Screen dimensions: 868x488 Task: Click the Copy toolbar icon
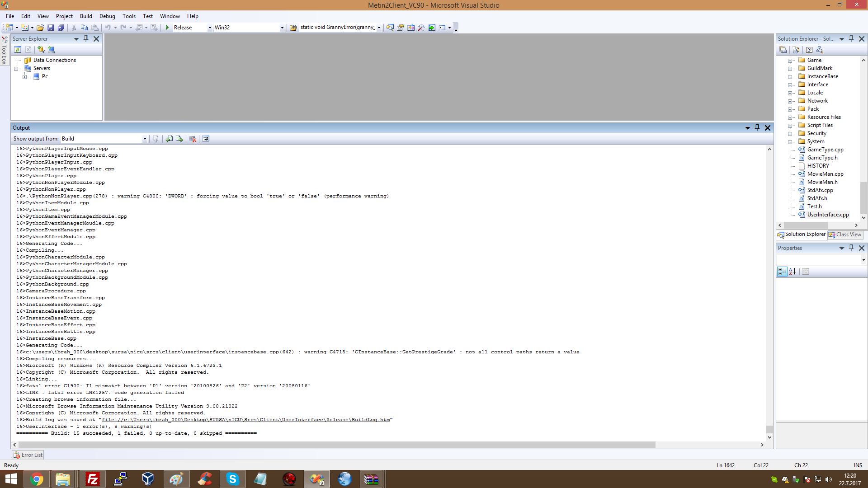click(x=84, y=28)
